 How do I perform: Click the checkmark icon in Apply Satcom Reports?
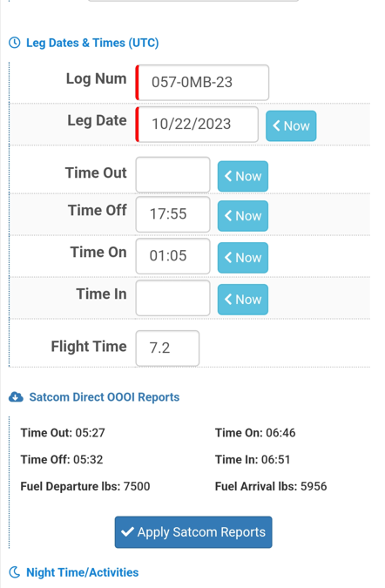tap(127, 531)
